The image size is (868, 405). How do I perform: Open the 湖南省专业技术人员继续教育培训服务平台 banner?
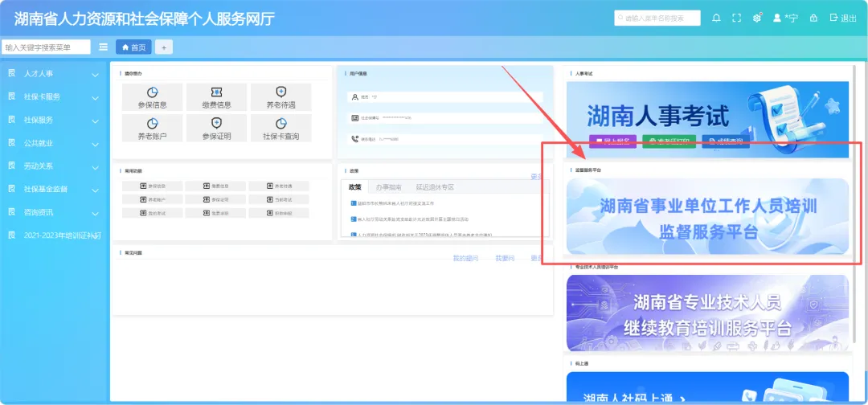(x=707, y=313)
